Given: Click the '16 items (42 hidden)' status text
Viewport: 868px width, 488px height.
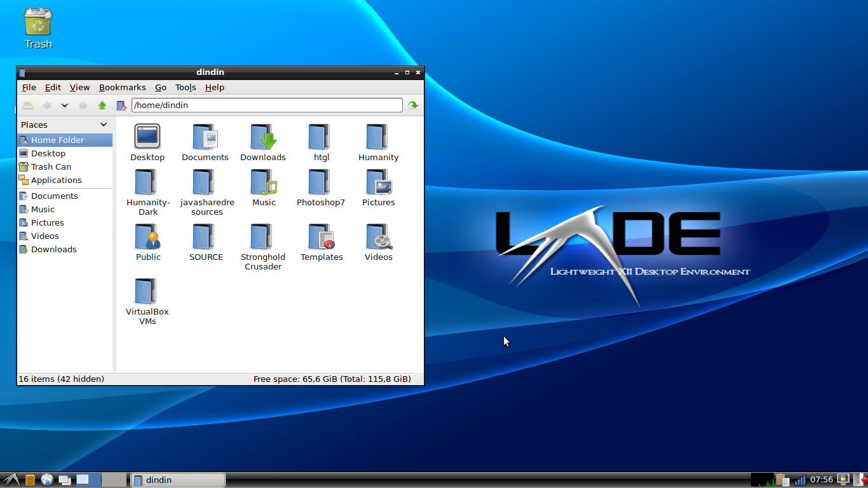Looking at the screenshot, I should 61,379.
